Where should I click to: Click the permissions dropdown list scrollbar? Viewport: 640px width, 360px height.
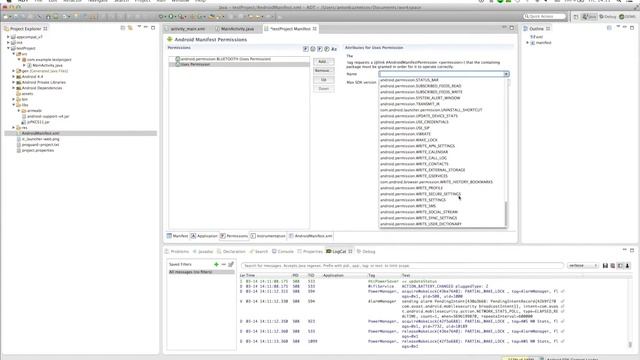click(507, 214)
